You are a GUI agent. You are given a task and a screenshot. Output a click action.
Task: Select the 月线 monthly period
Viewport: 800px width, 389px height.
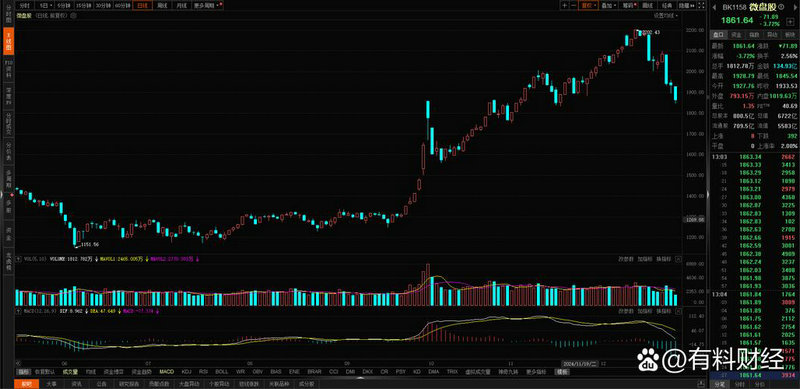tap(181, 6)
